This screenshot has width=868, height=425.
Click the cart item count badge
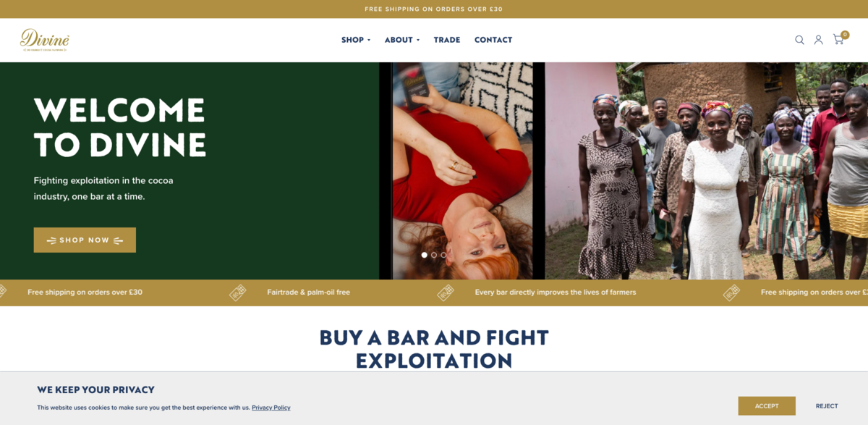845,34
